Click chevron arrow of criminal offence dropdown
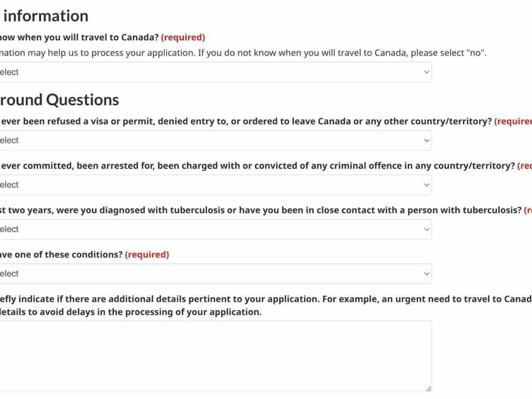This screenshot has height=399, width=532. pyautogui.click(x=427, y=185)
